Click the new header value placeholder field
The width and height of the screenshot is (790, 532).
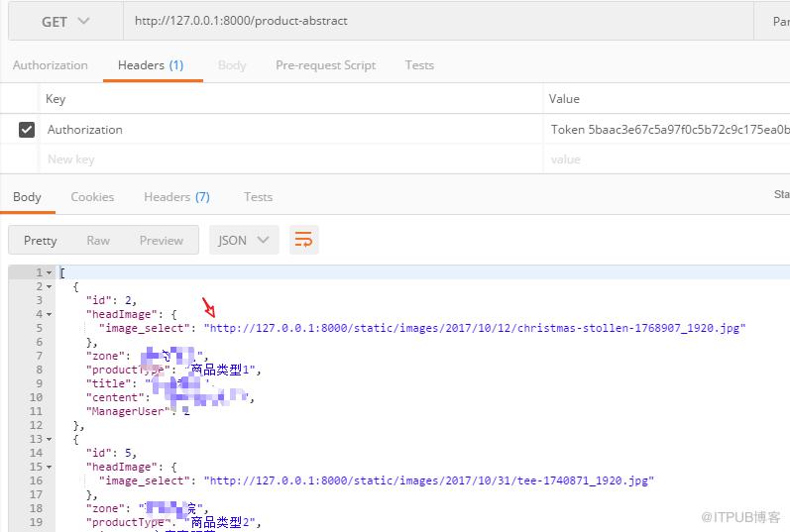(x=667, y=160)
